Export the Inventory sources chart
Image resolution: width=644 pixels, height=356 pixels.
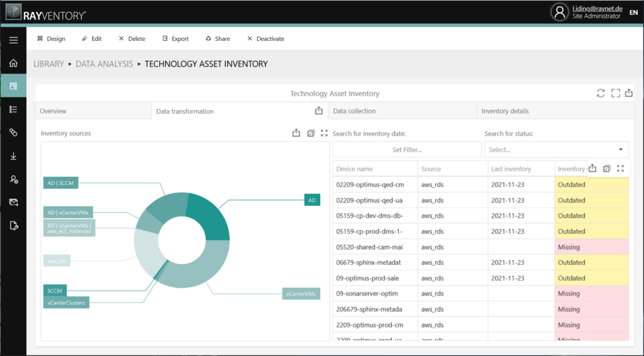coord(296,133)
